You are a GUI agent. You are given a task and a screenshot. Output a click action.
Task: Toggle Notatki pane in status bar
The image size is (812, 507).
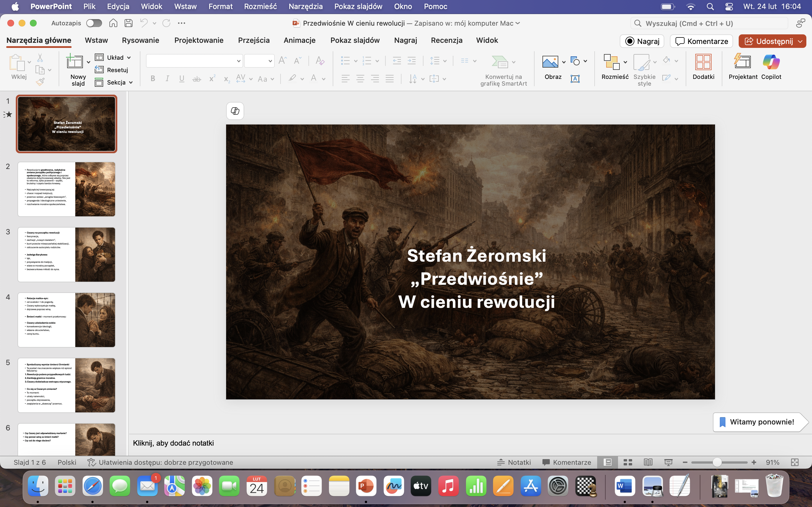coord(514,462)
